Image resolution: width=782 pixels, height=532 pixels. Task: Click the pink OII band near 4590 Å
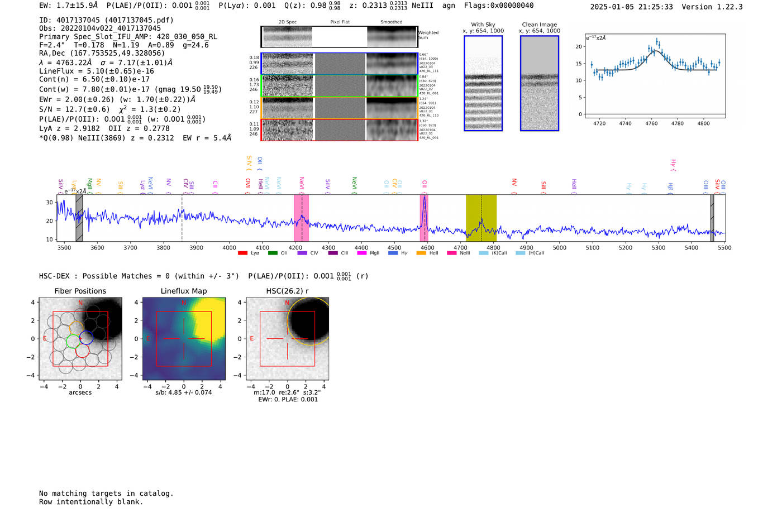click(x=424, y=218)
